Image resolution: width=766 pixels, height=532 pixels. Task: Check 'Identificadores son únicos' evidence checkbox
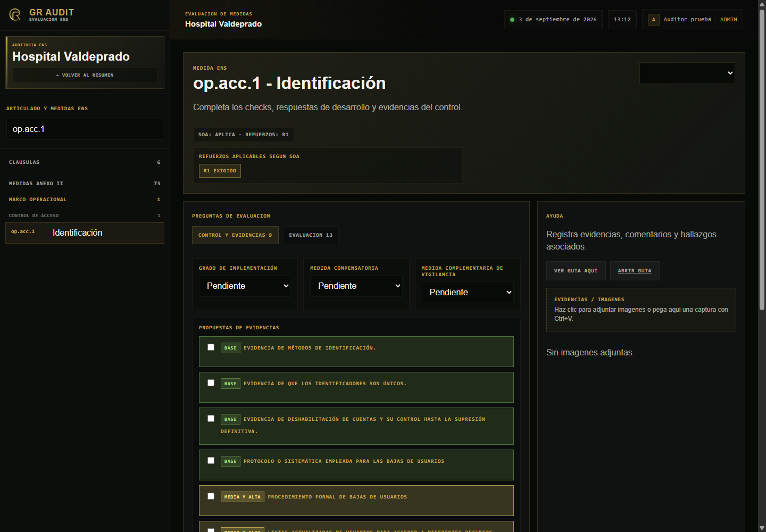(211, 383)
